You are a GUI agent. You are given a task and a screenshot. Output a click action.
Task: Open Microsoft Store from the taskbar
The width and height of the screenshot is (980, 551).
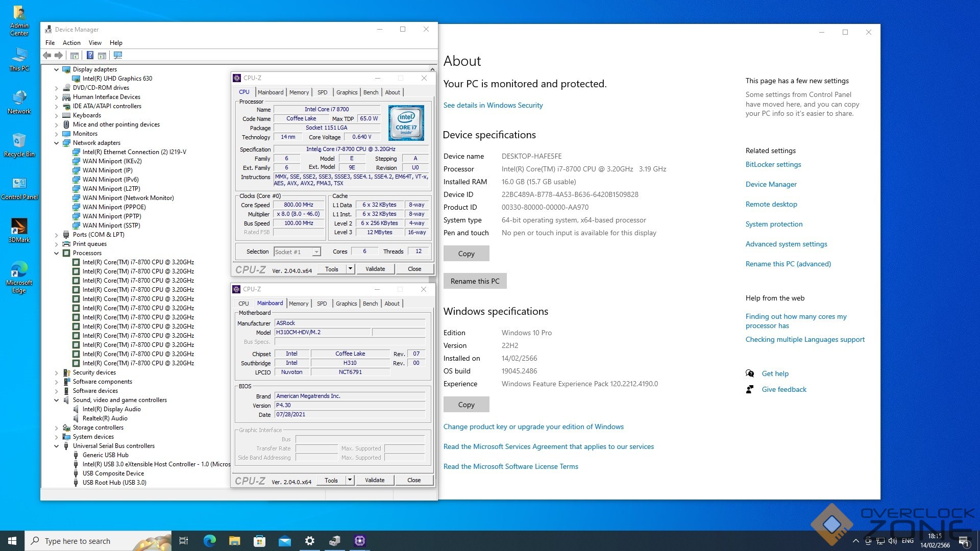[x=260, y=541]
